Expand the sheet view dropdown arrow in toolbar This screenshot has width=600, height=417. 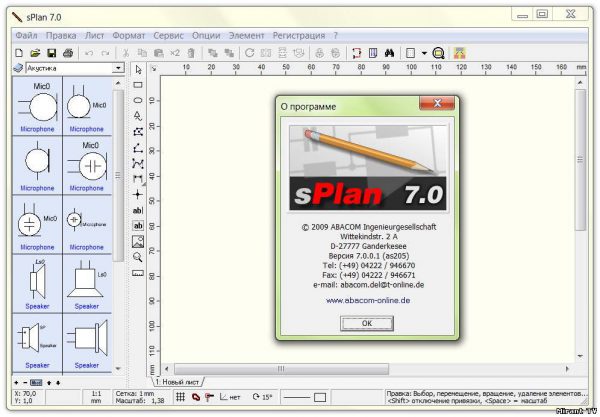point(424,53)
